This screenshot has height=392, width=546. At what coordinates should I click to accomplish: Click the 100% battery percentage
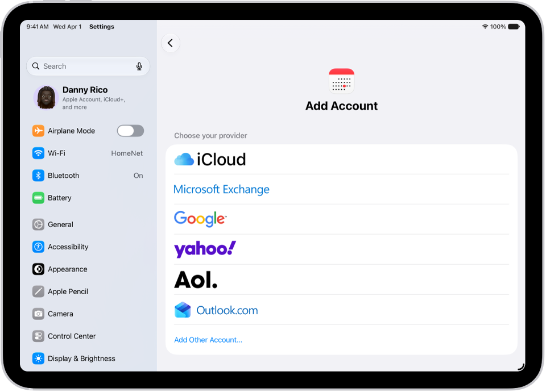pos(498,27)
